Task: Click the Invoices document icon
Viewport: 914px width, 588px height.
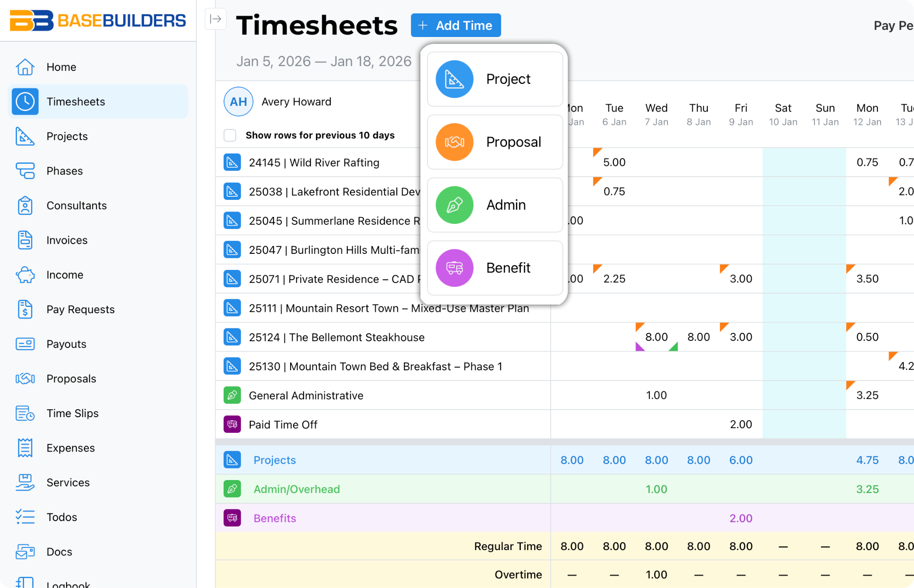Action: (x=25, y=240)
